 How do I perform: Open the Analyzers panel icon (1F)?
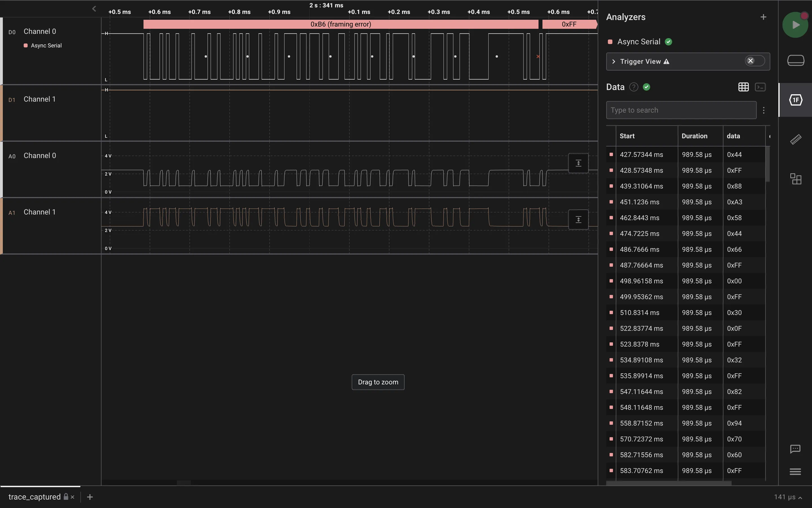pos(796,100)
